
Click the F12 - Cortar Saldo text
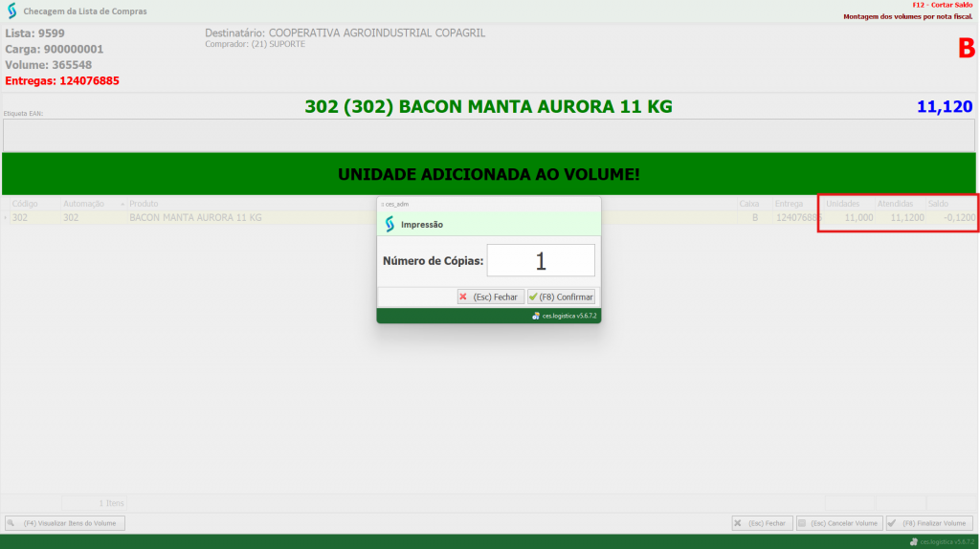click(942, 5)
